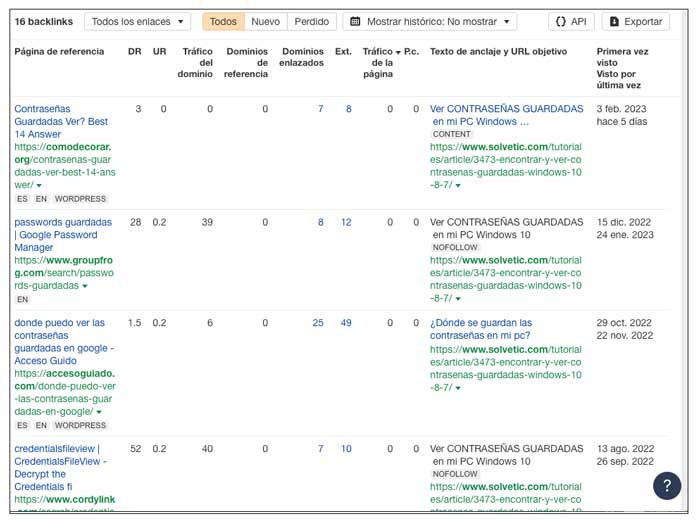Open the help question mark button
This screenshot has width=700, height=527.
click(667, 485)
